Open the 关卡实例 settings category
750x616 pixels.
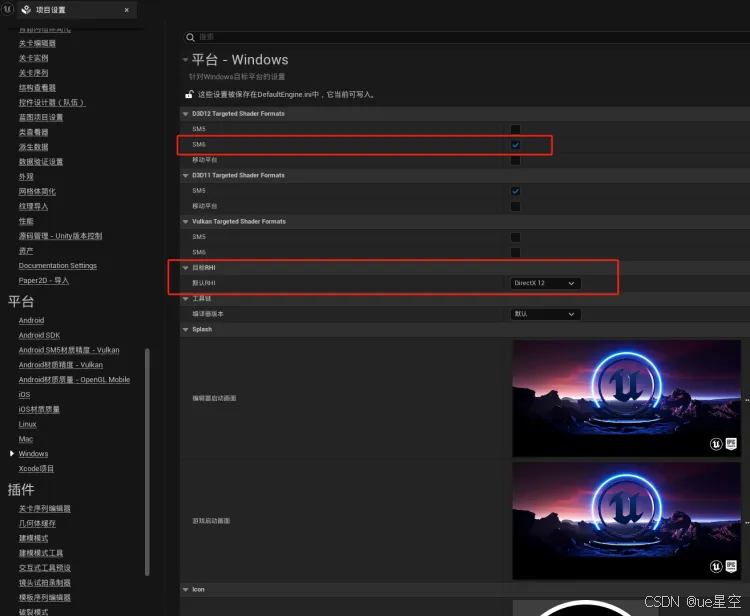coord(33,58)
